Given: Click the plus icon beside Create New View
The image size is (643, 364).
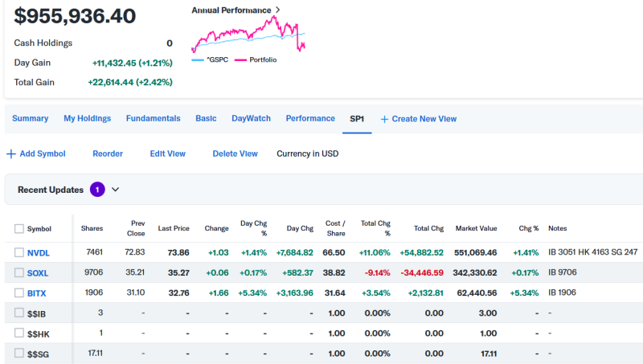Looking at the screenshot, I should point(384,119).
